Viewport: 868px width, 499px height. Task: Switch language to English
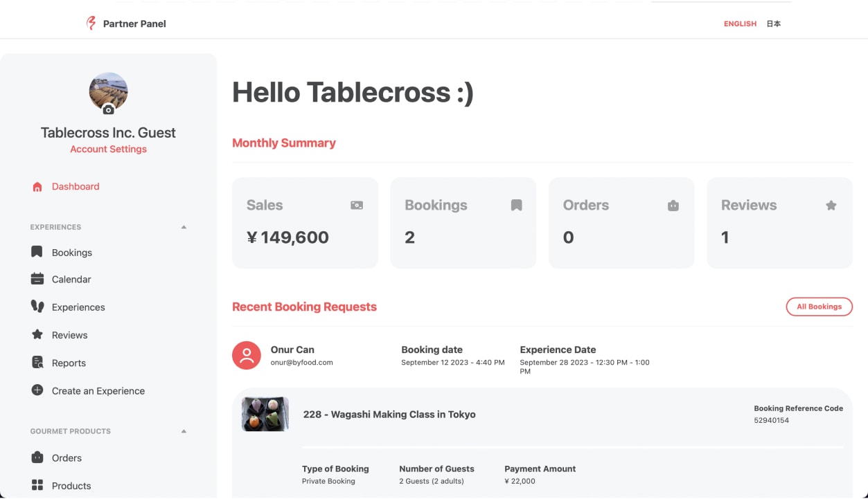(x=740, y=24)
